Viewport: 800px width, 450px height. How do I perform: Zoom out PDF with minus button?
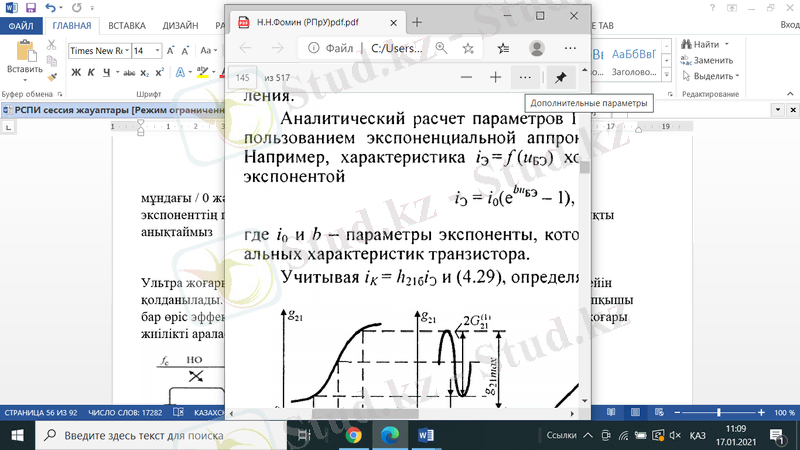point(466,78)
